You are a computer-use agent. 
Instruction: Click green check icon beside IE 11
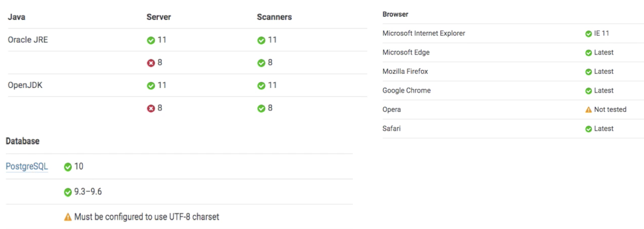(x=588, y=34)
